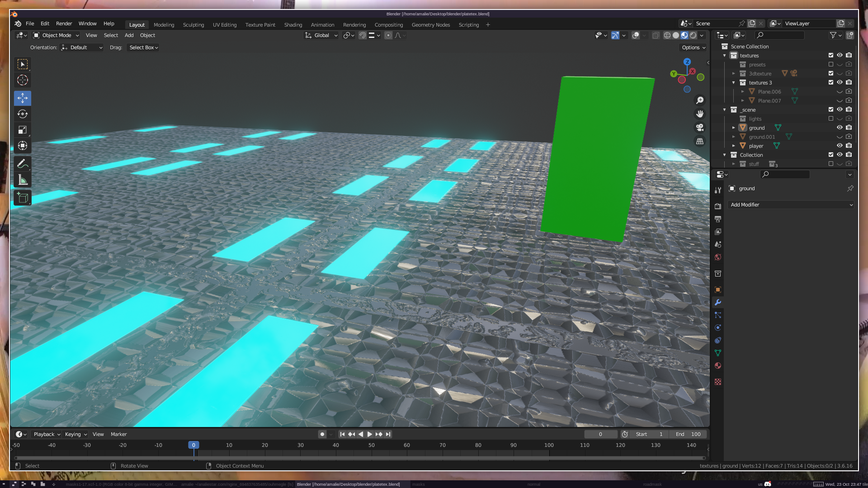Click the camera view icon
This screenshot has height=488, width=868.
pyautogui.click(x=700, y=127)
